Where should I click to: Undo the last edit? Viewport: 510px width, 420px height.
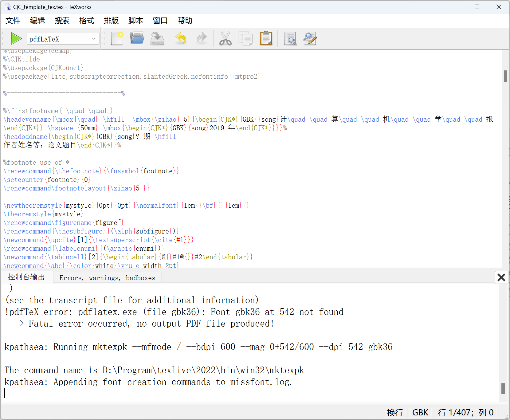pos(181,39)
